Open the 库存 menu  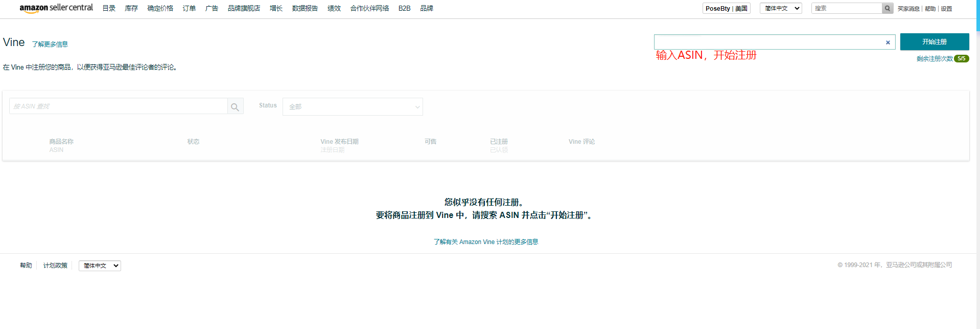[x=131, y=8]
